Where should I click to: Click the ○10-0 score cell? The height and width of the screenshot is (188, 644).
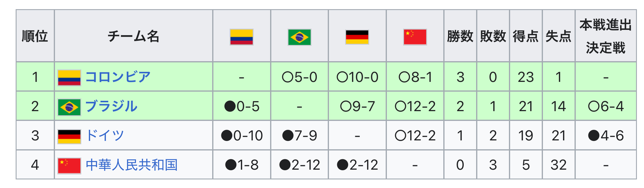pos(357,77)
